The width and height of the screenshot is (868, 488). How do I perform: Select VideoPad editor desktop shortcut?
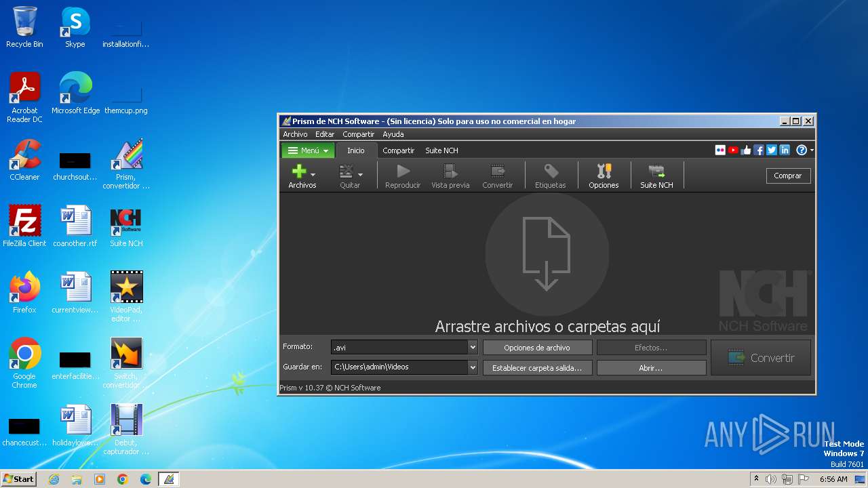tap(126, 297)
